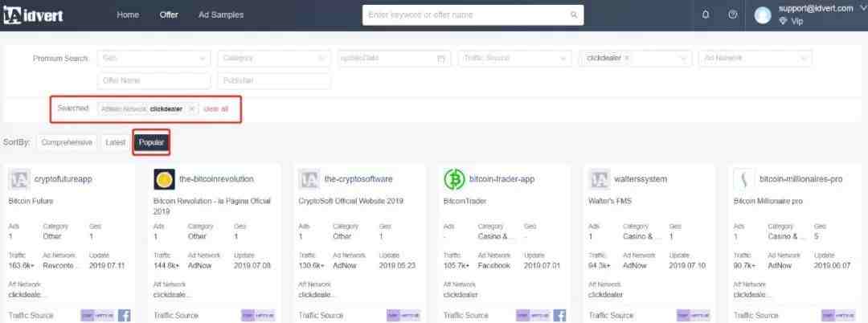
Task: Click bitcoin-millionaires-pro offer logo
Action: (x=744, y=179)
